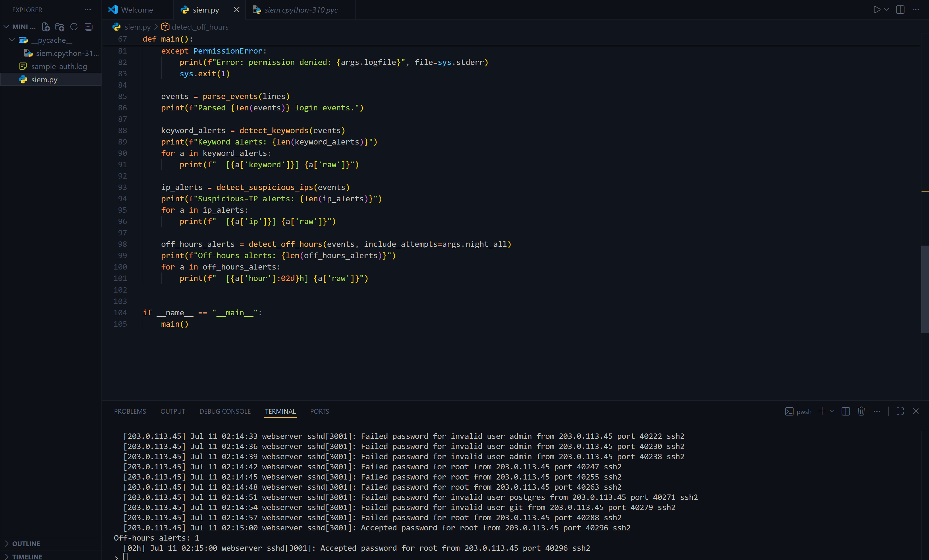Click detect_off_hours breadcrumb symbol
The image size is (929, 560).
click(x=200, y=27)
